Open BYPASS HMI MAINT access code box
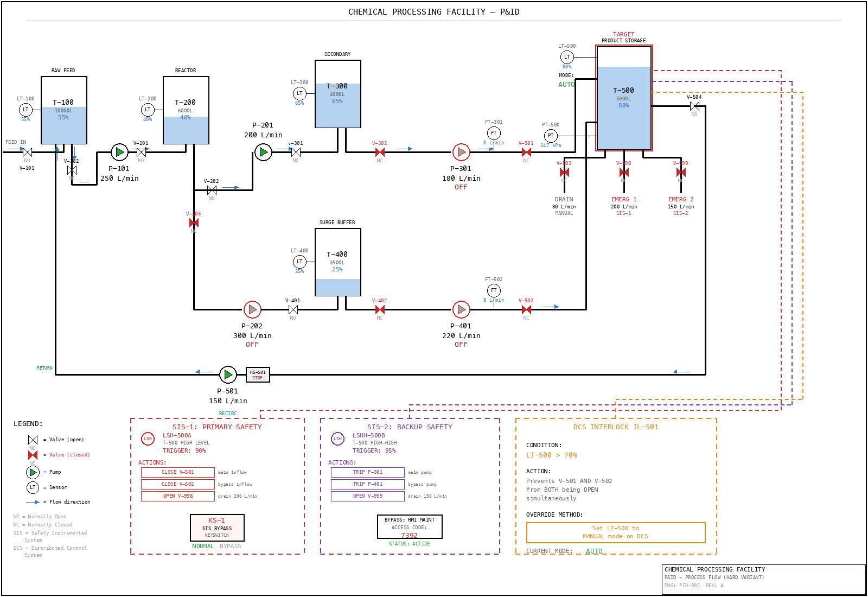The width and height of the screenshot is (868, 597). click(x=410, y=526)
